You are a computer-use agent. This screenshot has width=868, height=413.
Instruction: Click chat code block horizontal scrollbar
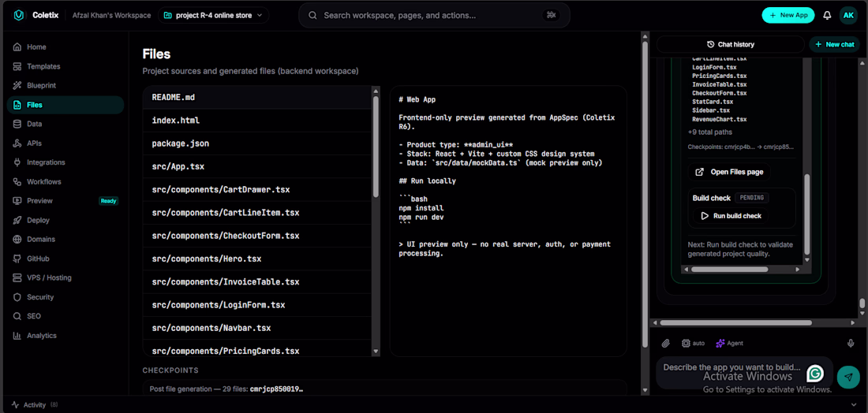(729, 270)
